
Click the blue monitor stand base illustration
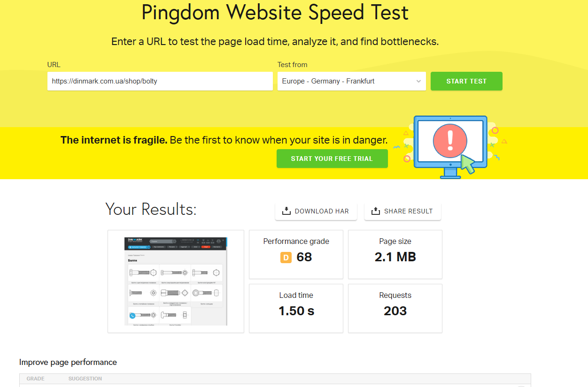pyautogui.click(x=450, y=175)
